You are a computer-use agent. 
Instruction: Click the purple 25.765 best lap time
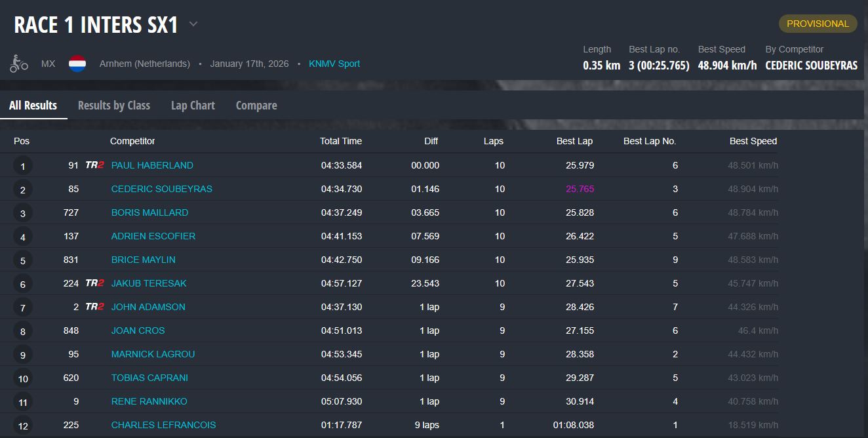tap(580, 189)
